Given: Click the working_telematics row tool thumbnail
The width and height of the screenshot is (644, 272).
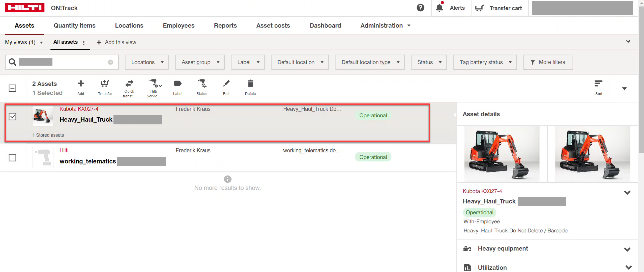Looking at the screenshot, I should (x=43, y=157).
